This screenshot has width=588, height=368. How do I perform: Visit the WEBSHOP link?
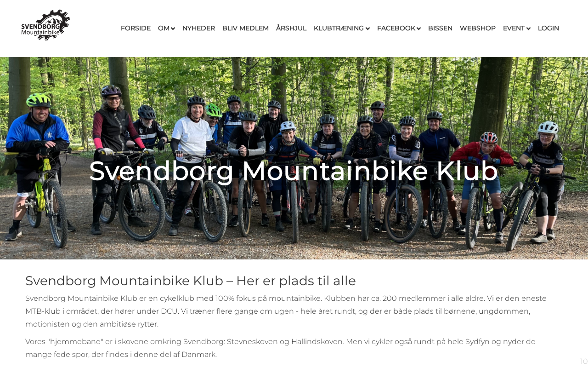tap(478, 28)
